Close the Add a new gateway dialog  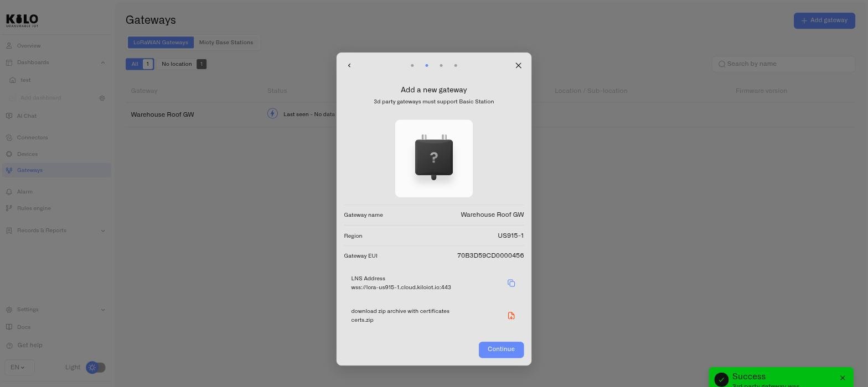[x=518, y=65]
